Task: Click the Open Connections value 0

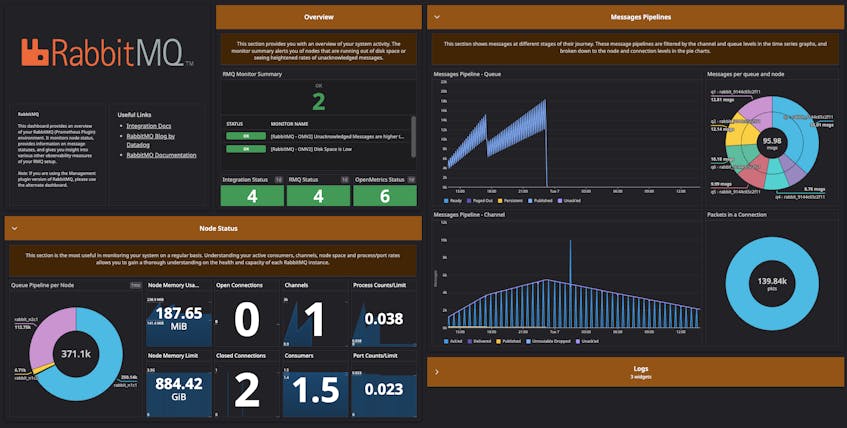Action: (x=247, y=319)
